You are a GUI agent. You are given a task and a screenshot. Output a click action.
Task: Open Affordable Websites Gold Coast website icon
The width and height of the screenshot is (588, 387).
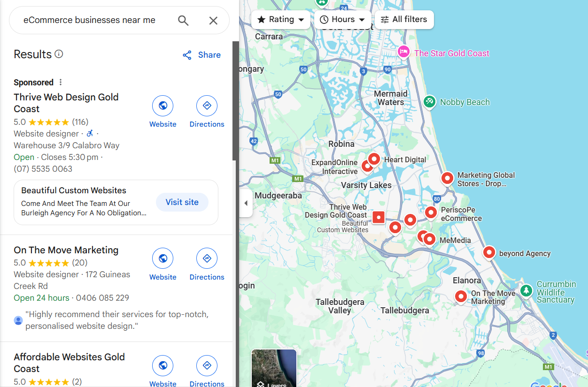tap(163, 365)
